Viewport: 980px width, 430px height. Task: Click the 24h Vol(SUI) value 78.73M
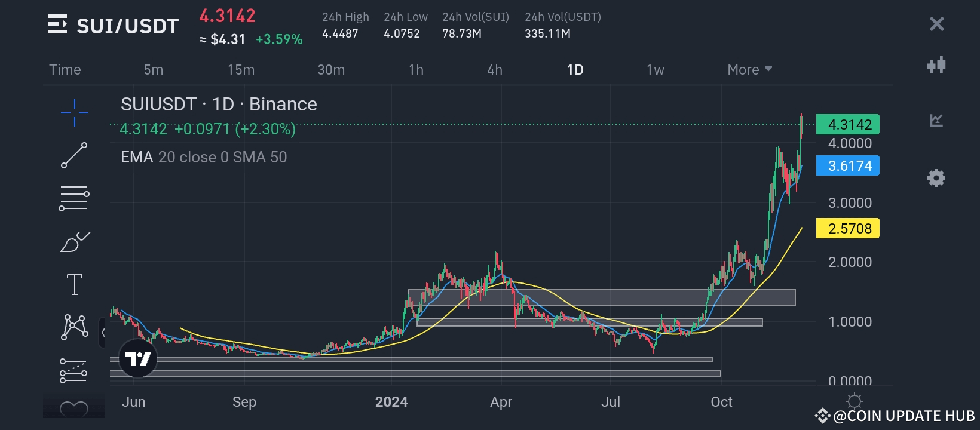[x=462, y=33]
